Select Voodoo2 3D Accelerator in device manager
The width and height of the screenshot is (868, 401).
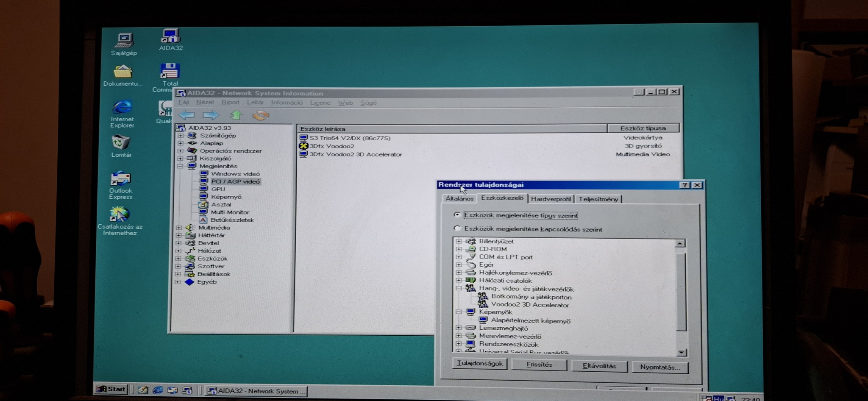[x=530, y=305]
